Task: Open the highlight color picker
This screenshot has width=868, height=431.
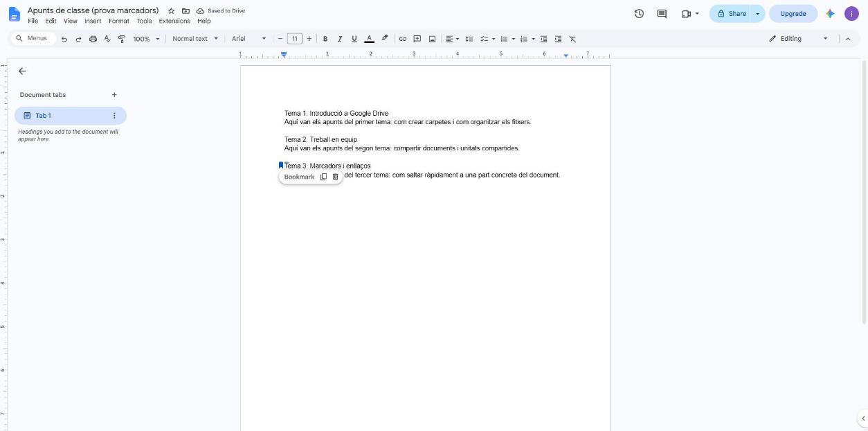Action: [385, 39]
